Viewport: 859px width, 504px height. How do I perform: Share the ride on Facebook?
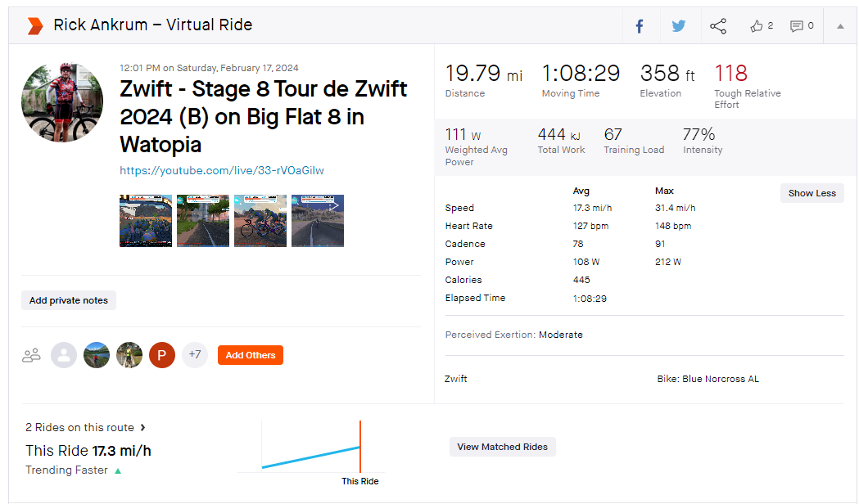click(x=640, y=25)
